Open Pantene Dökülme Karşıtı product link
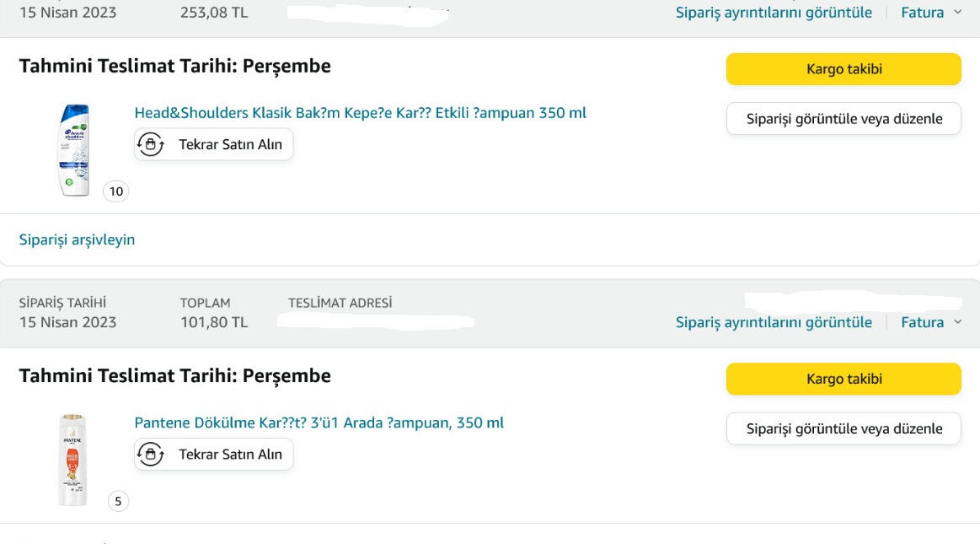This screenshot has height=544, width=980. coord(319,423)
